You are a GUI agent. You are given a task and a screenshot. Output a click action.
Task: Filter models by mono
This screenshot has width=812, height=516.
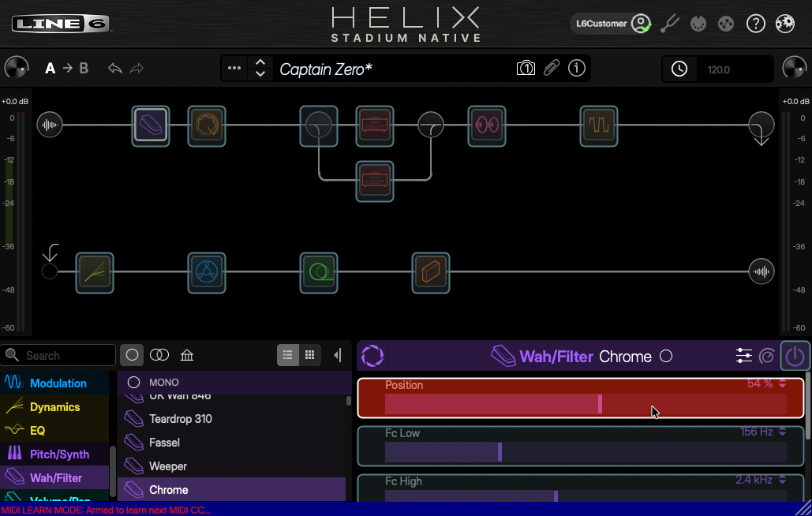point(132,355)
